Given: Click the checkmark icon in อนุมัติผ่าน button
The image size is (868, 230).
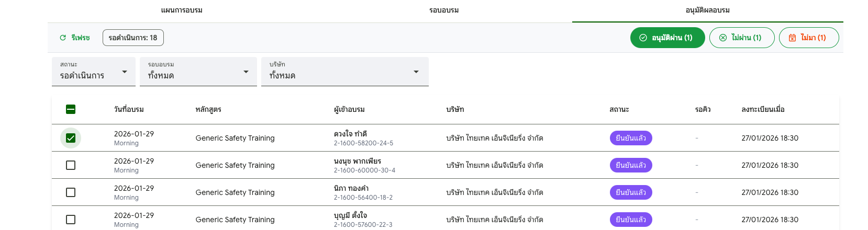Looking at the screenshot, I should pyautogui.click(x=643, y=38).
